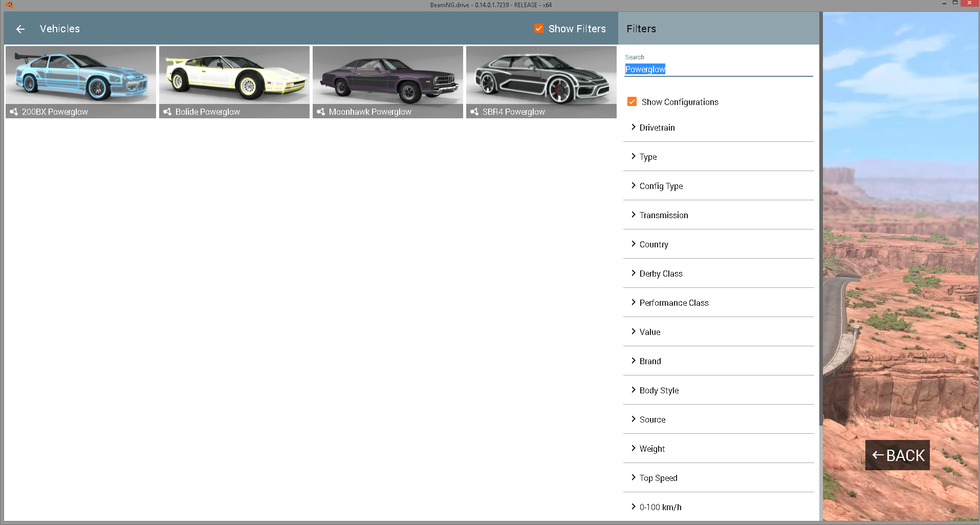Click the BACK button over the canyon view
Viewport: 980px width, 525px height.
[x=898, y=455]
